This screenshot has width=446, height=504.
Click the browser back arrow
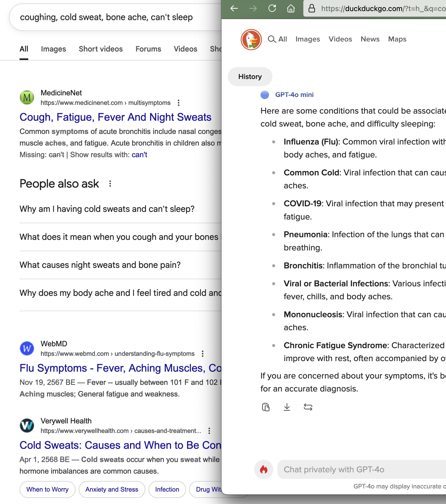[x=234, y=8]
